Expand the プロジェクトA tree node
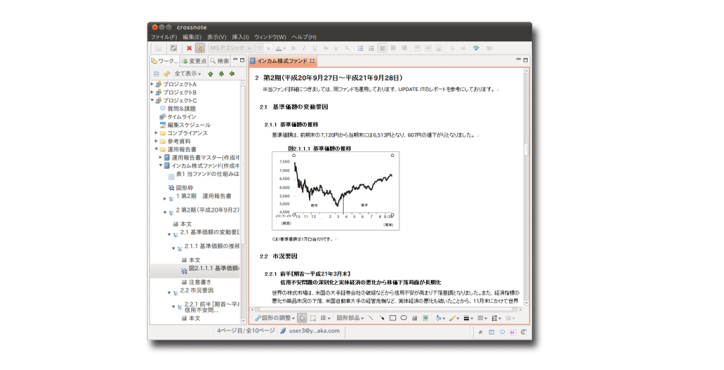The image size is (724, 370). (152, 84)
